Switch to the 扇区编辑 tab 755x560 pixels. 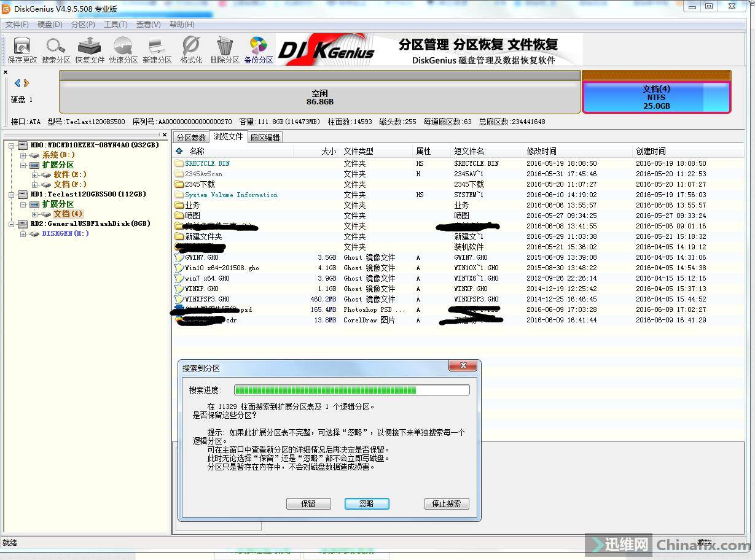[x=265, y=137]
